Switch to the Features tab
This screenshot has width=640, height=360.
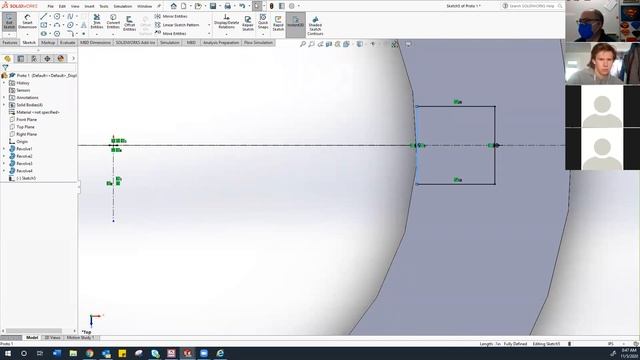[x=10, y=42]
